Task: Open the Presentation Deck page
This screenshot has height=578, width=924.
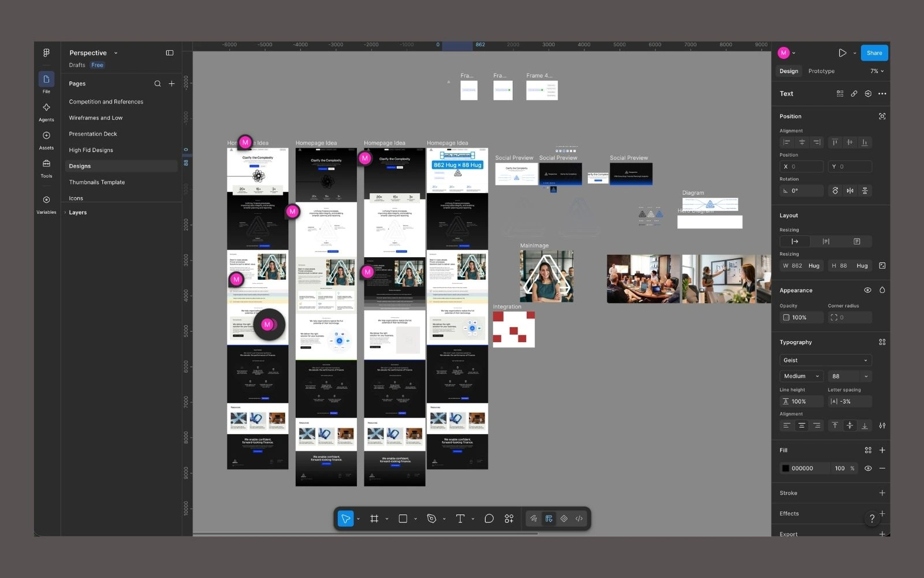Action: (93, 134)
